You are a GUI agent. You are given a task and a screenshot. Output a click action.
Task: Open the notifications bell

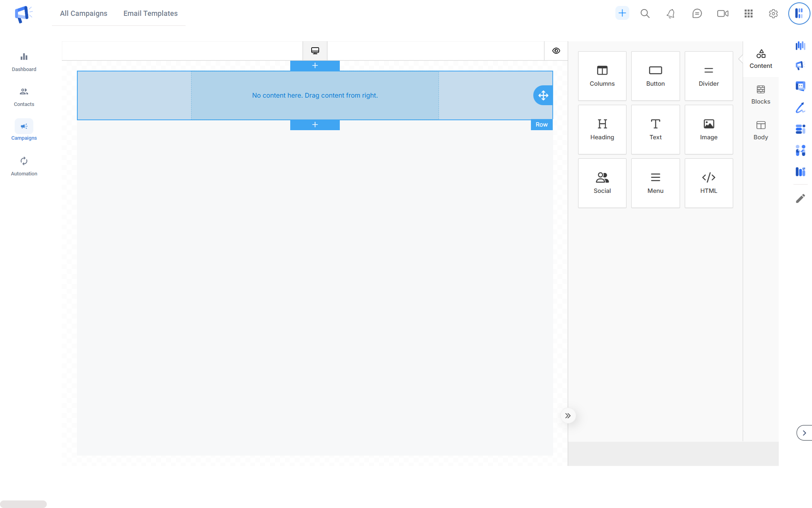pos(670,13)
